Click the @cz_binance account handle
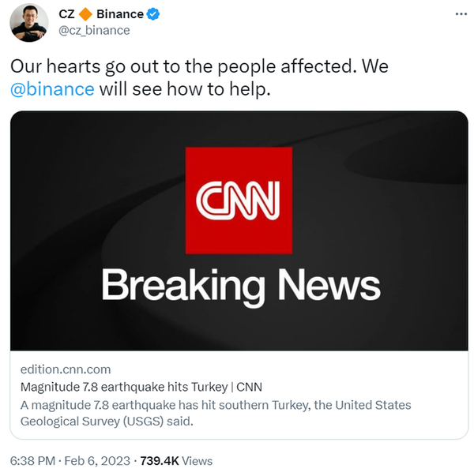 tap(94, 30)
